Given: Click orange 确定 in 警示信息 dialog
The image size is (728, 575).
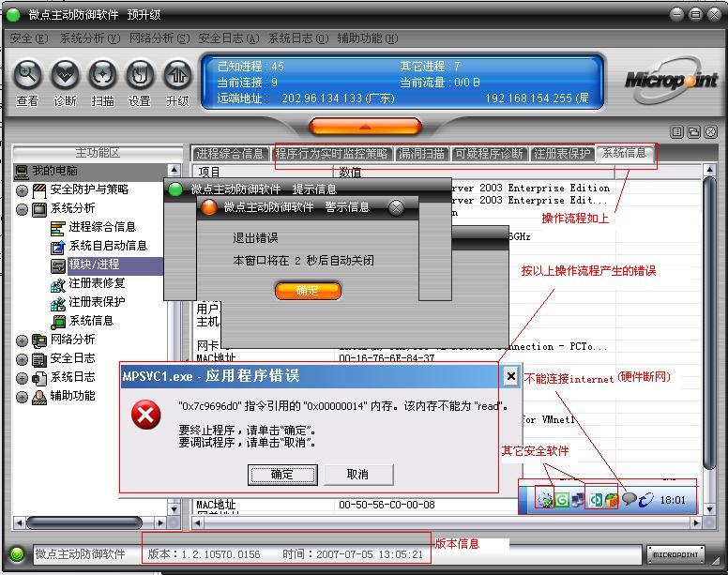Looking at the screenshot, I should (308, 291).
